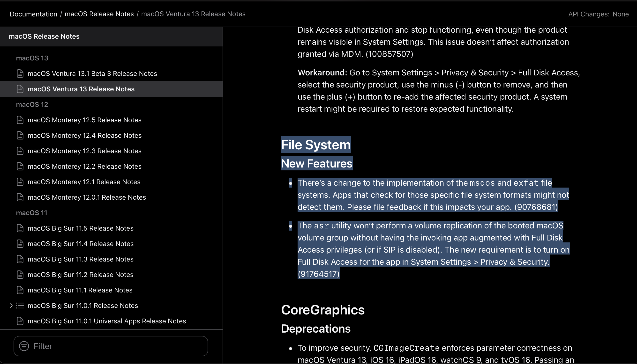Open macOS Monterey 12.0.1 Release Notes

[87, 197]
